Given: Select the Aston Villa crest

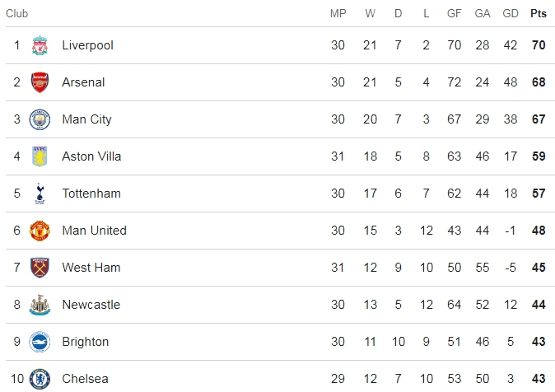Looking at the screenshot, I should (x=40, y=156).
